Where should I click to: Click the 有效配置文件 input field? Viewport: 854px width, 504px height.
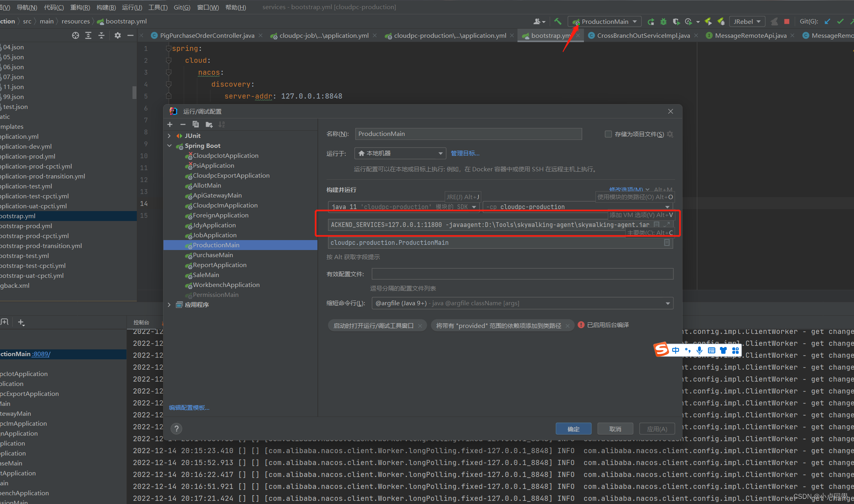(x=522, y=274)
